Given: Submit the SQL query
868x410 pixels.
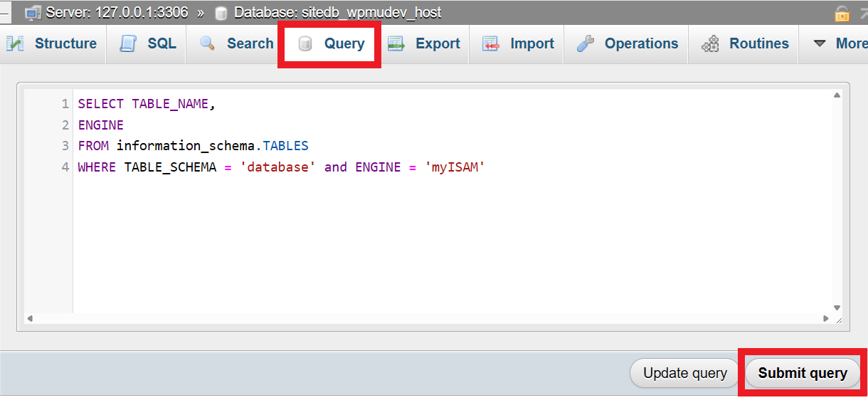Looking at the screenshot, I should [x=802, y=372].
